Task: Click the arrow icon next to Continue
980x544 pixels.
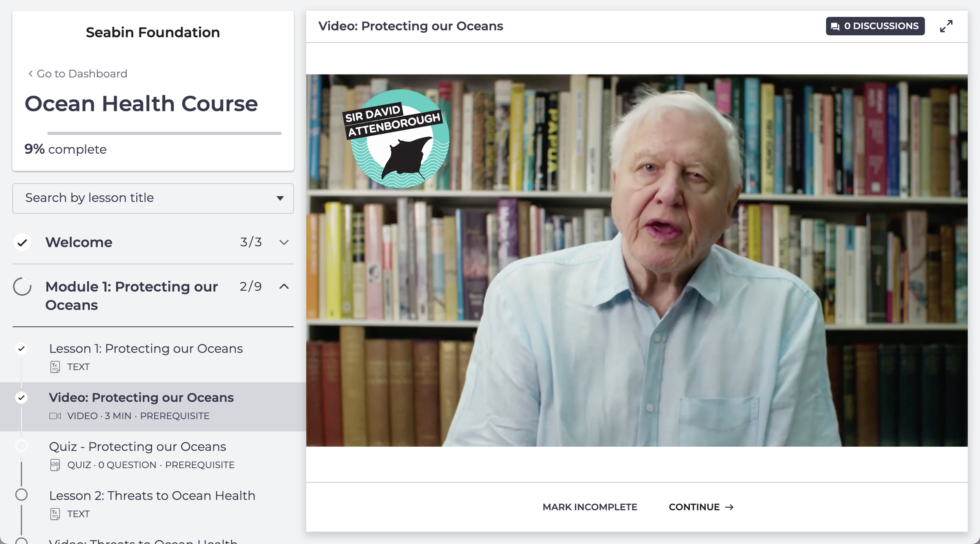Action: click(729, 507)
